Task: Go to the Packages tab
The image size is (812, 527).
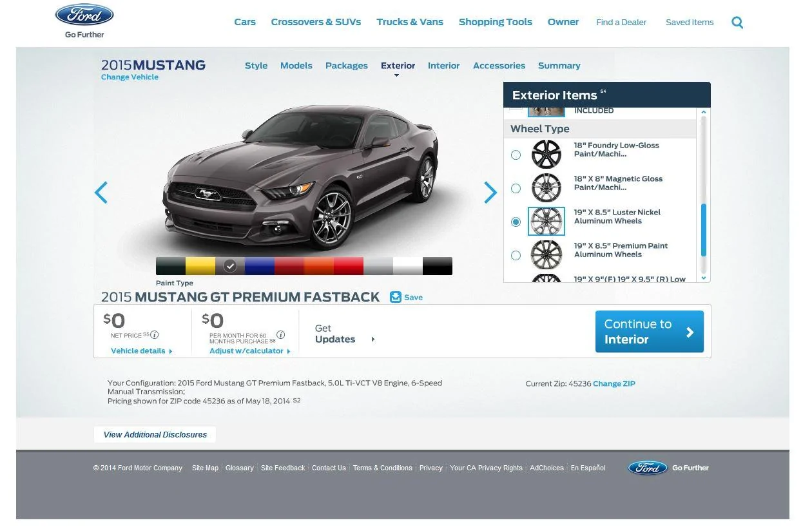Action: (347, 66)
